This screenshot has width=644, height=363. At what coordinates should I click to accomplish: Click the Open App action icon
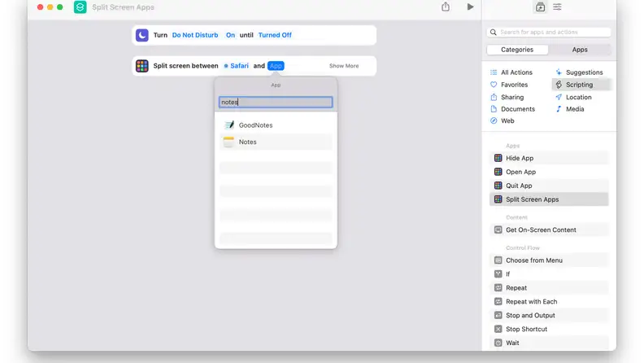click(x=498, y=172)
